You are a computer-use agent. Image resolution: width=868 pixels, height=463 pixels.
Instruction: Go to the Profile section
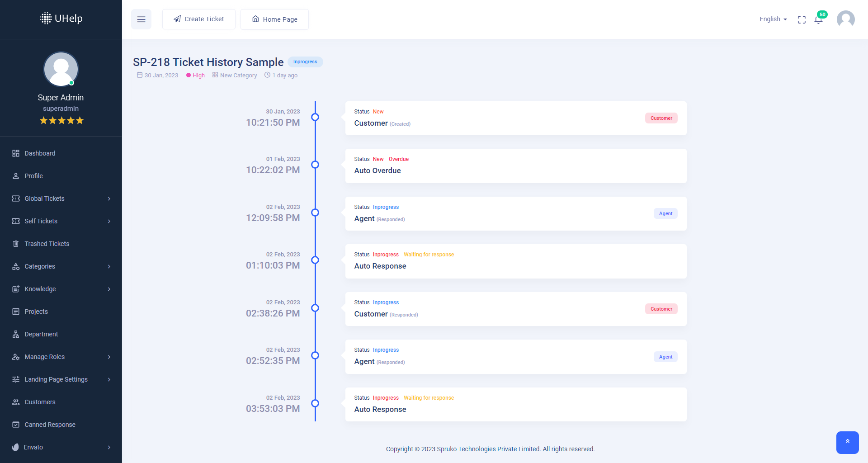[34, 176]
